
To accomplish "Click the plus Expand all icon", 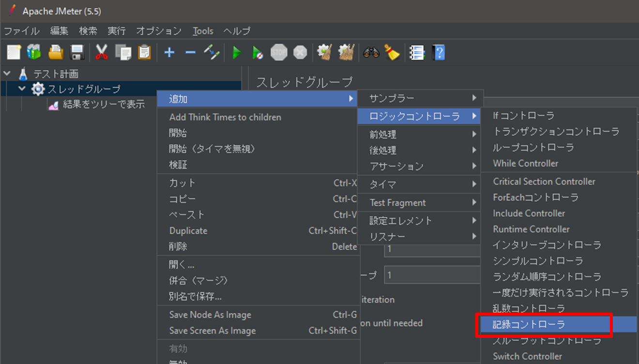I will 169,52.
